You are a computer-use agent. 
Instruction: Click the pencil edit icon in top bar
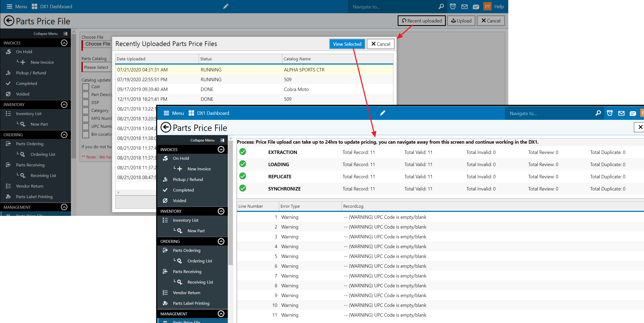225,6
